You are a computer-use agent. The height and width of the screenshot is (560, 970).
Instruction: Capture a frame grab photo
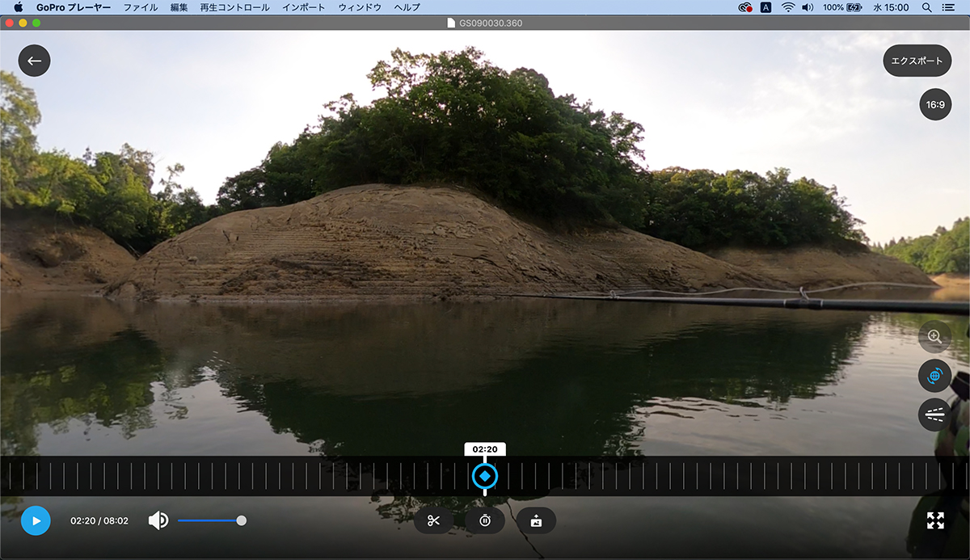point(536,520)
